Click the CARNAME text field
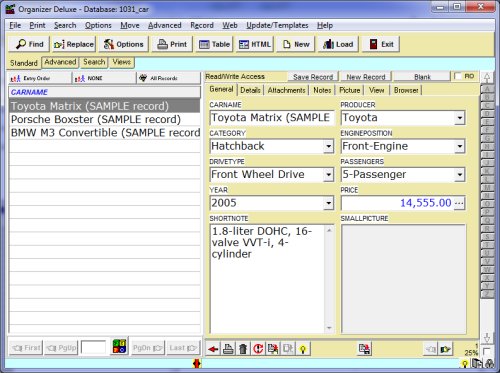Viewport: 500px width, 373px height. [x=271, y=118]
